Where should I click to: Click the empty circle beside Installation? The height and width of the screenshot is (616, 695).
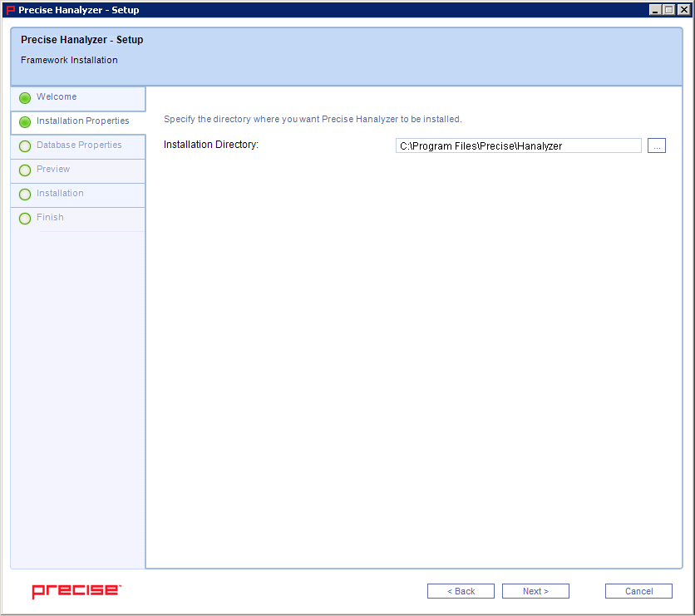click(25, 195)
